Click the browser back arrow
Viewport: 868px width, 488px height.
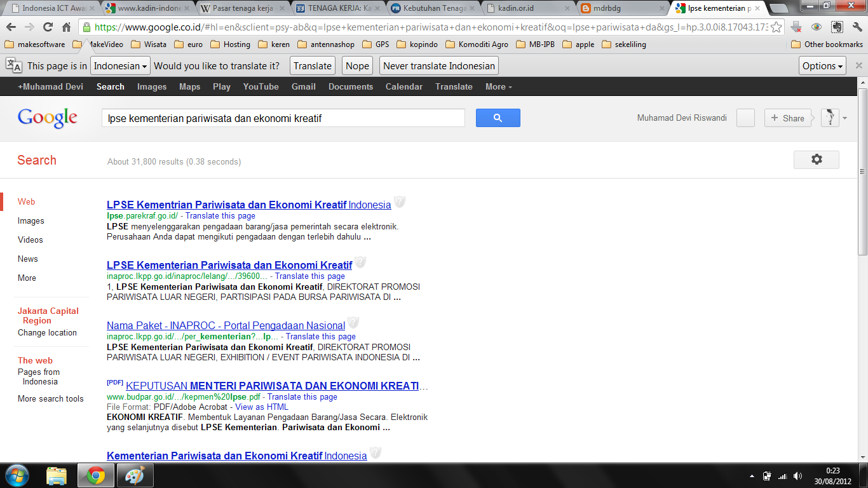coord(11,27)
